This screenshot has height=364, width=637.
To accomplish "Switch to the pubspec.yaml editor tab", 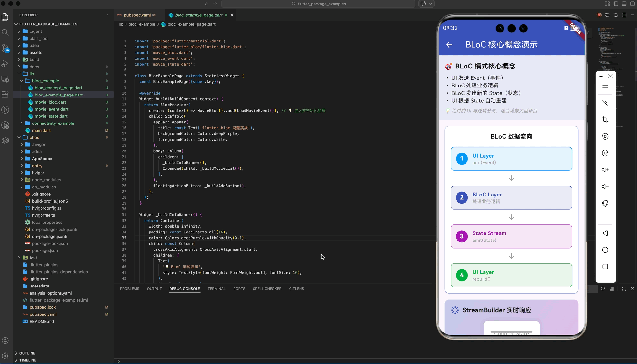I will pyautogui.click(x=137, y=15).
